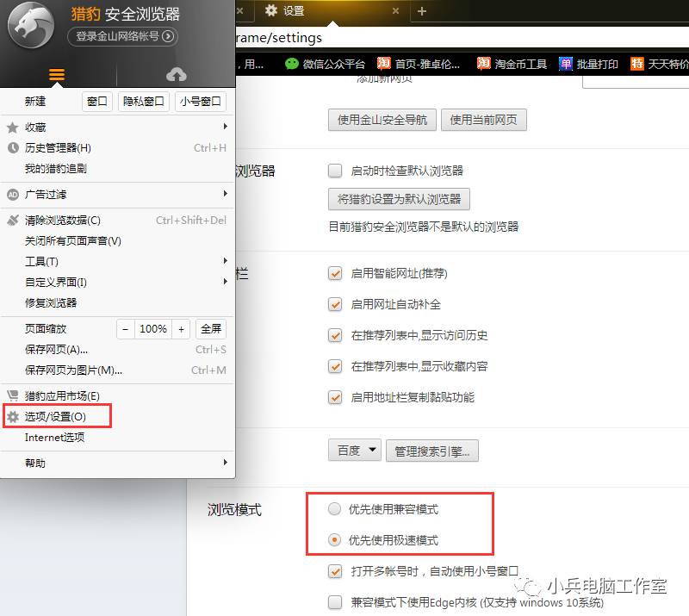Open the orange hamburger main menu icon
Image resolution: width=689 pixels, height=616 pixels.
click(56, 74)
